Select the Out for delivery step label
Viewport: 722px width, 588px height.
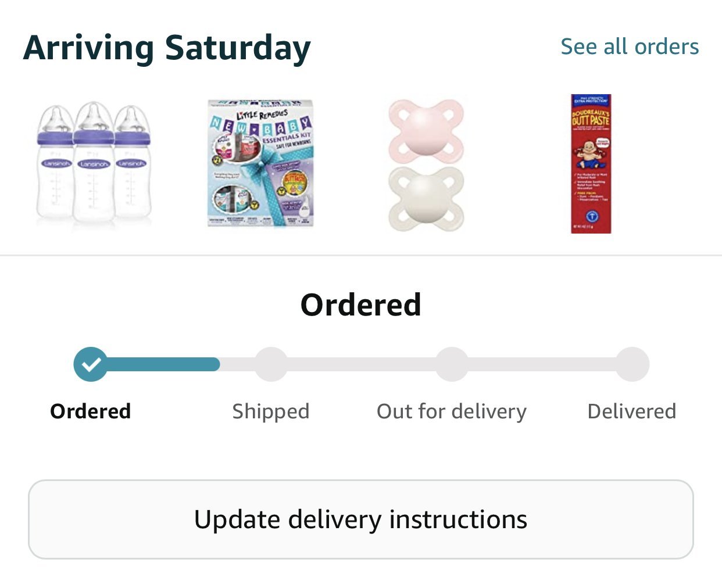coord(452,411)
